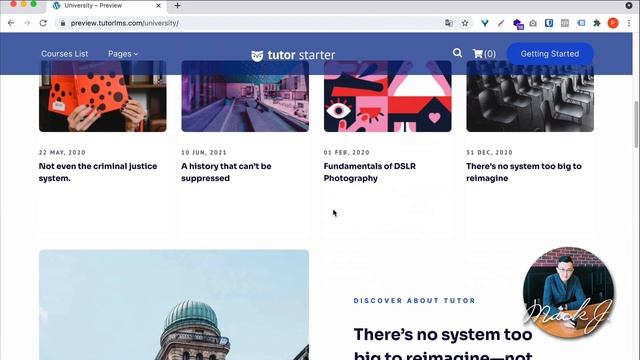The width and height of the screenshot is (640, 360).
Task: Open 'A history that can't be suppressed' post
Action: point(226,172)
